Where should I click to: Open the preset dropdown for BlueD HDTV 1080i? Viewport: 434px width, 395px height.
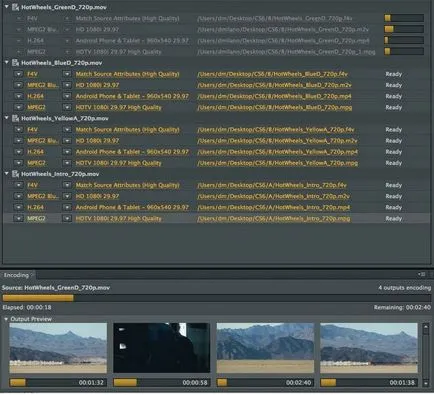[67, 107]
